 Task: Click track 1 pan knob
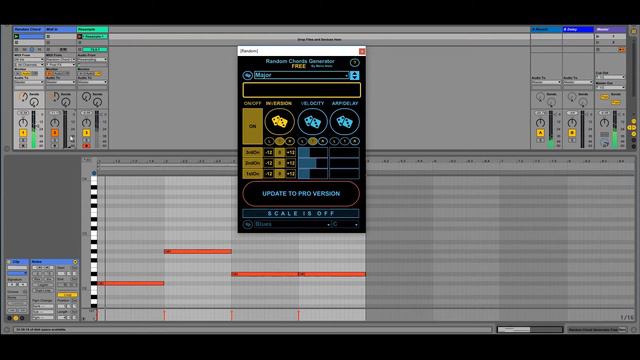click(x=23, y=122)
